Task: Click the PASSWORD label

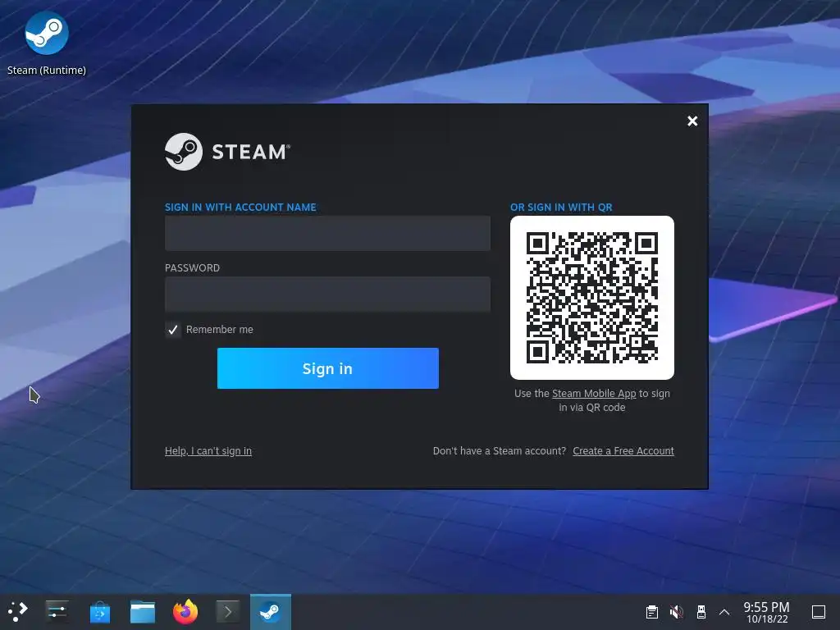Action: [x=192, y=268]
